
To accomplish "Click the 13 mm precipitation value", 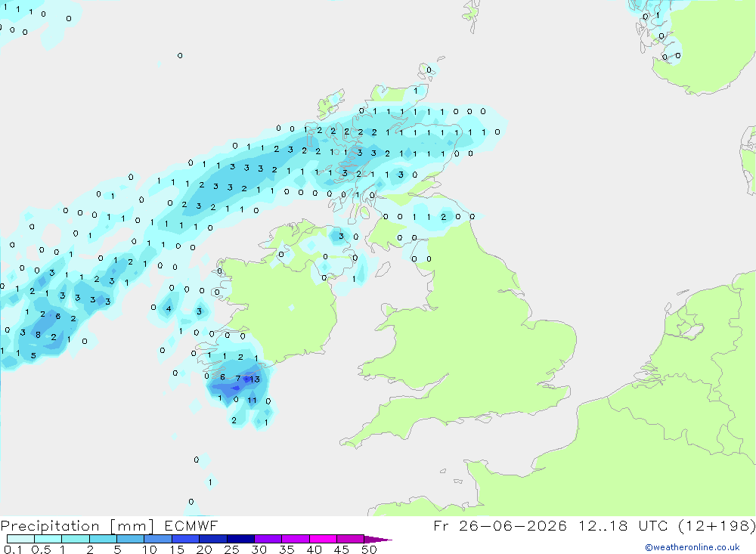I will pyautogui.click(x=255, y=379).
